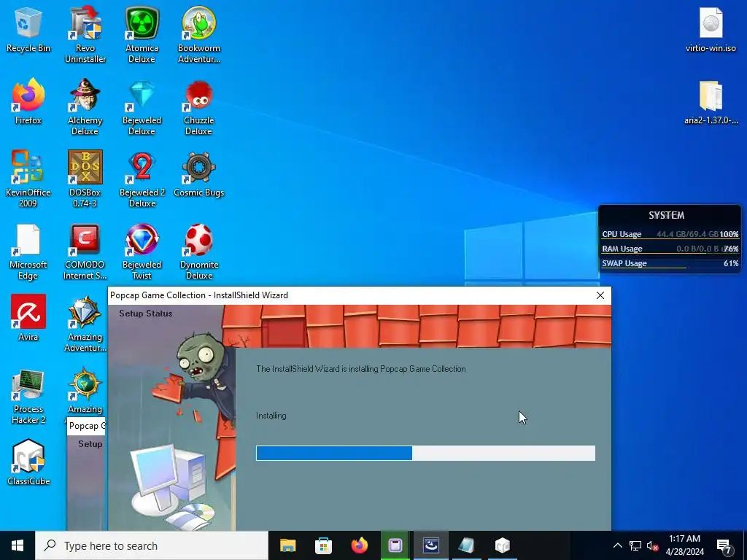Screen dimensions: 747x560
Task: Select the aria2-1.37.0 folder
Action: coord(711,102)
